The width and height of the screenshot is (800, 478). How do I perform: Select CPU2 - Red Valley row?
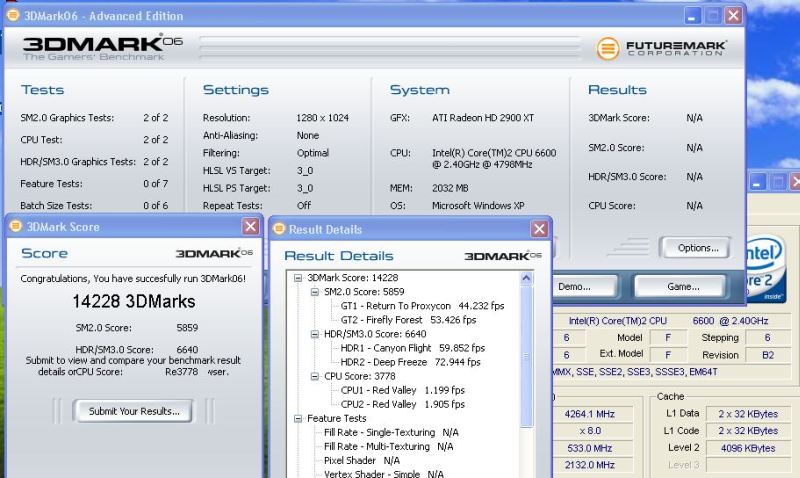(x=403, y=404)
